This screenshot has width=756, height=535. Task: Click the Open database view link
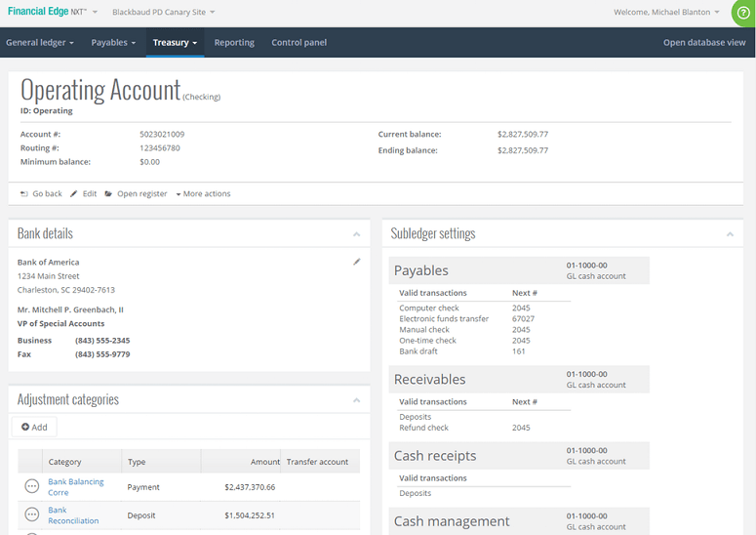tap(703, 43)
